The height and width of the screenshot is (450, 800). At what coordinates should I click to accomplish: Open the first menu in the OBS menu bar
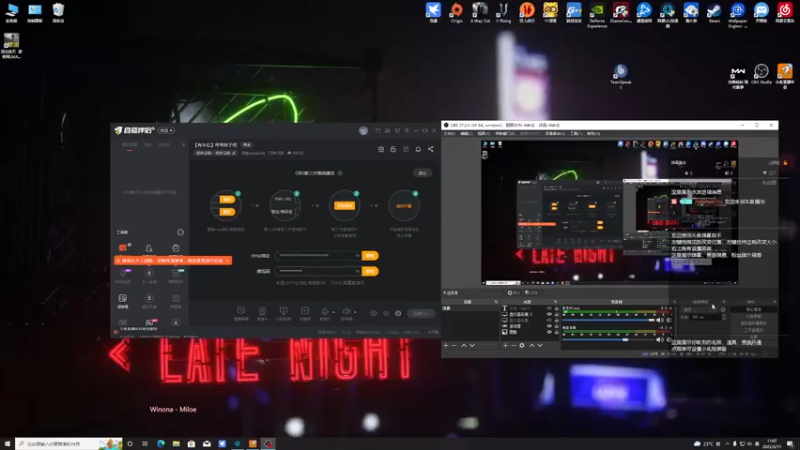click(449, 134)
